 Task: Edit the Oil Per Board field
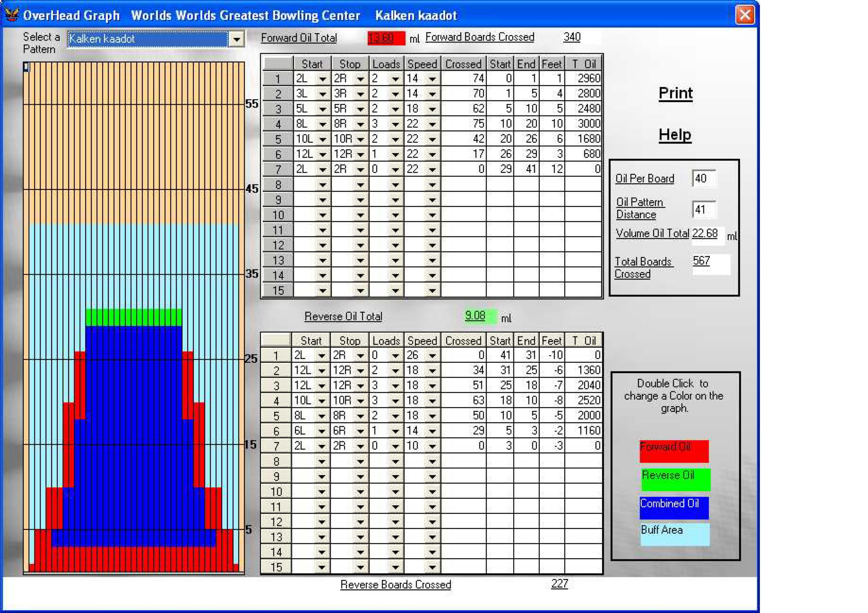tap(704, 178)
